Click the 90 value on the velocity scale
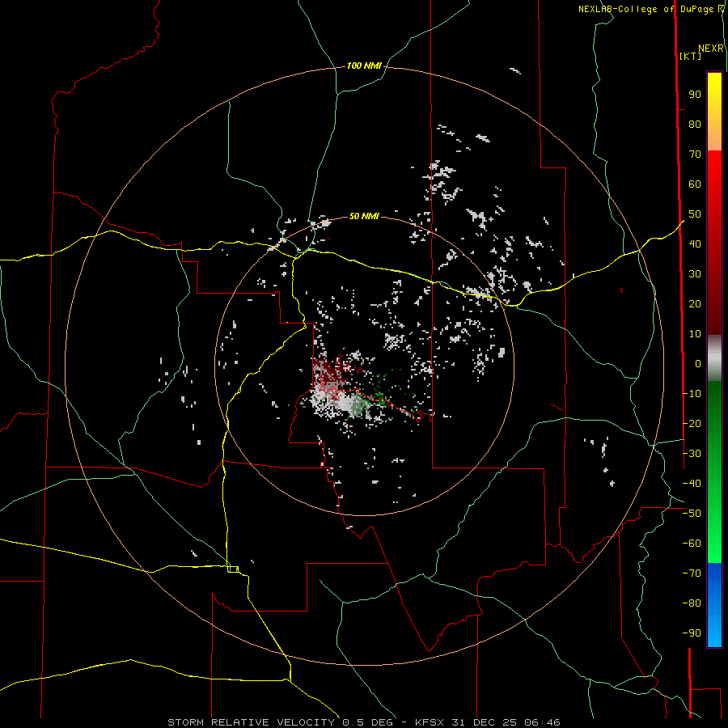 click(x=695, y=95)
